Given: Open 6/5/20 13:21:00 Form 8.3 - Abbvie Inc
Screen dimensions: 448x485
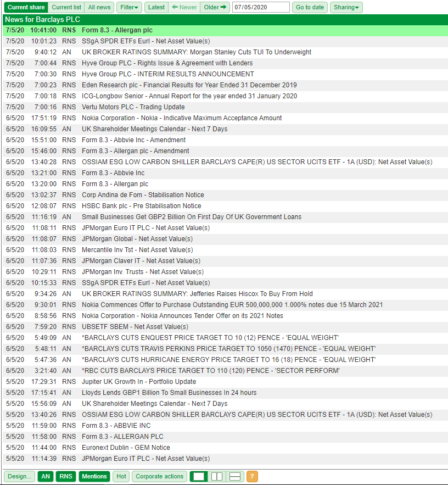Looking at the screenshot, I should click(225, 173).
